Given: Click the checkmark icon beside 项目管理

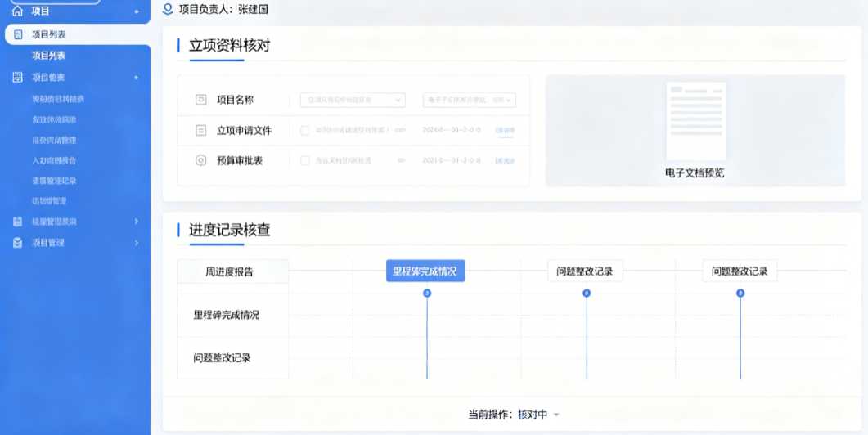Looking at the screenshot, I should coord(18,242).
